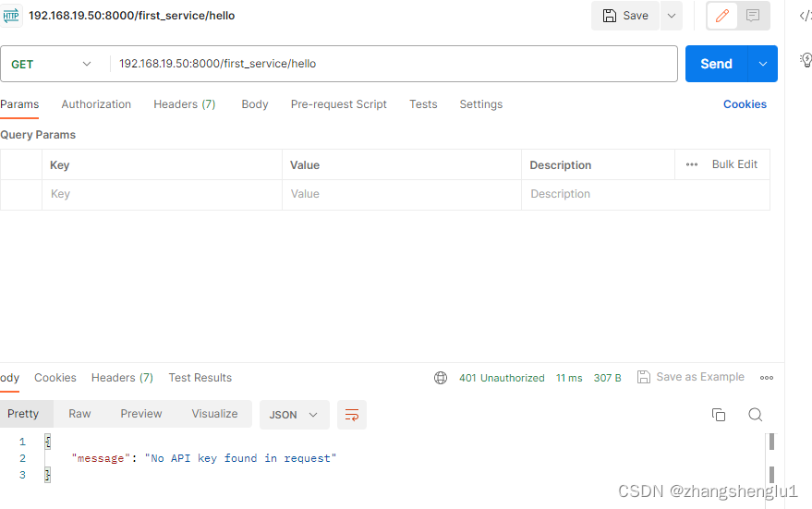This screenshot has height=509, width=812.
Task: Open query params column options ellipsis
Action: (x=692, y=164)
